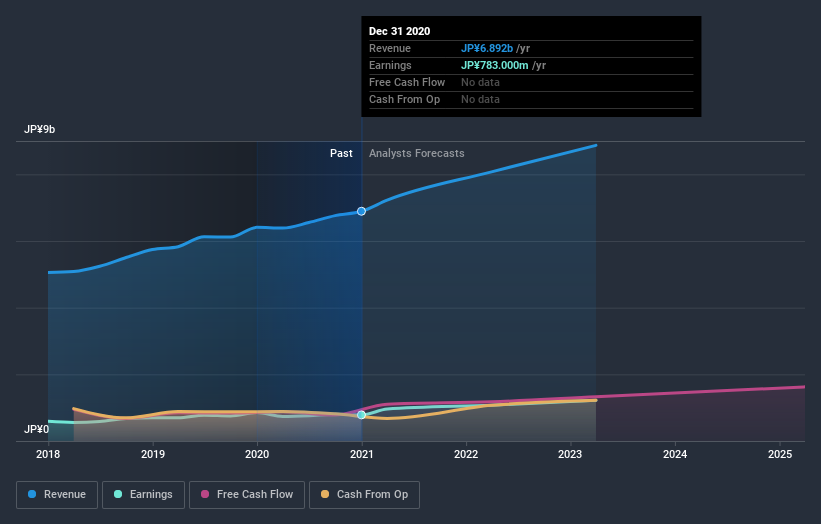Click the 2021 x-axis label
Image resolution: width=821 pixels, height=524 pixels.
click(x=361, y=454)
